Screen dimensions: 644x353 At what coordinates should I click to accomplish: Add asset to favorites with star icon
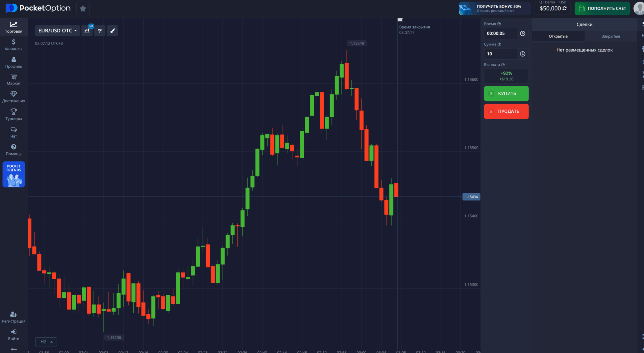pyautogui.click(x=83, y=8)
